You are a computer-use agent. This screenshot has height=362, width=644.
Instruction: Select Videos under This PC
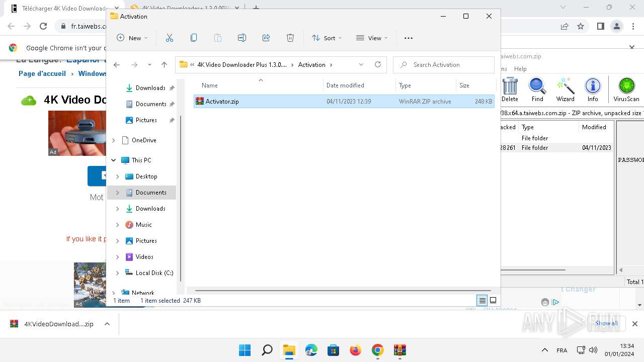click(x=144, y=257)
